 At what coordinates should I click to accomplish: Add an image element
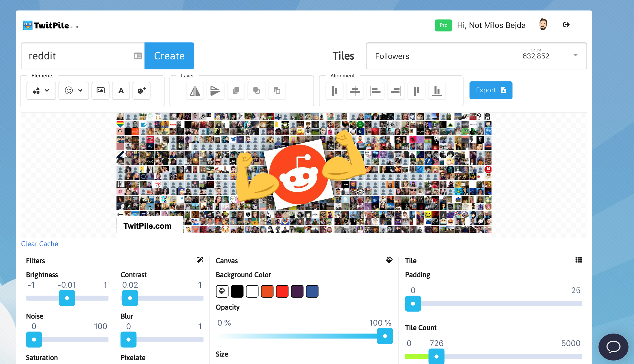[x=100, y=91]
